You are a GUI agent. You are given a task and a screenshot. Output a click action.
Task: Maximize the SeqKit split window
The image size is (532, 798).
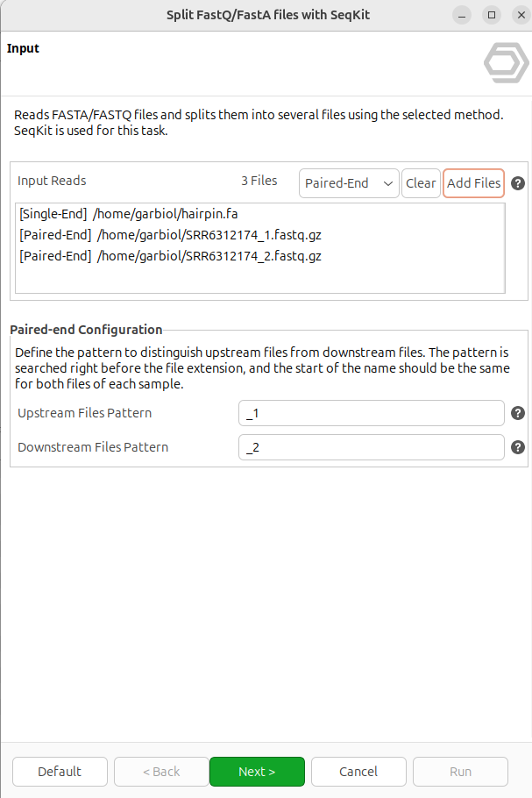(x=492, y=15)
